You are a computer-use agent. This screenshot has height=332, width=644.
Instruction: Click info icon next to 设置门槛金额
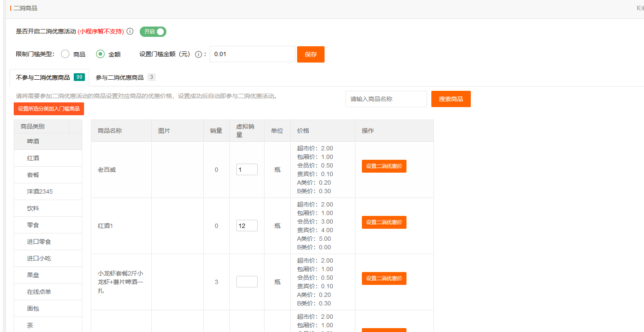point(199,54)
